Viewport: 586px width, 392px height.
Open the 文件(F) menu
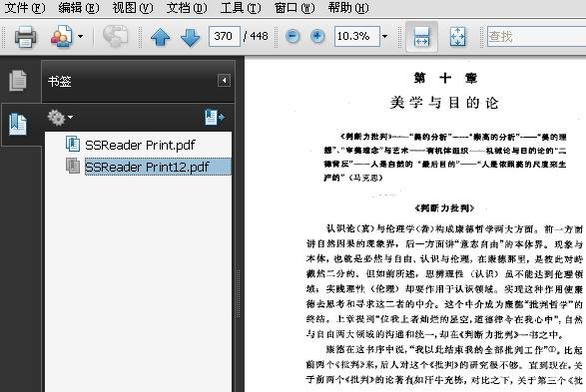(25, 7)
